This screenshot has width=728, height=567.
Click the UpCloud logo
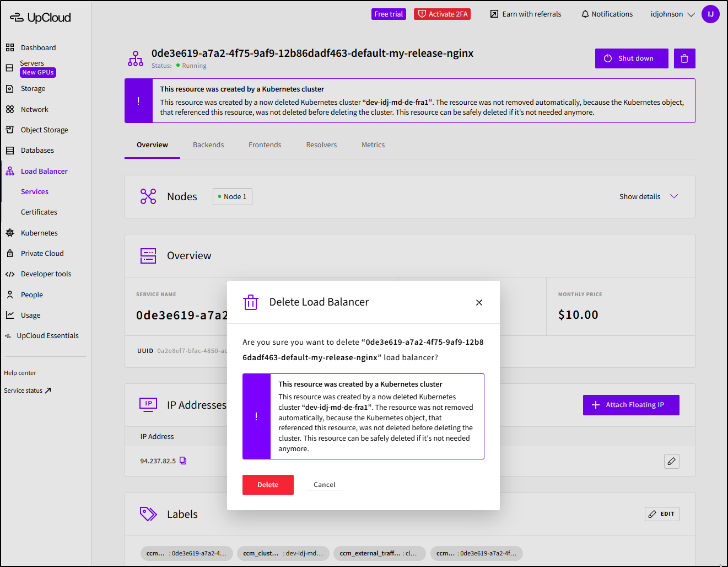coord(41,18)
